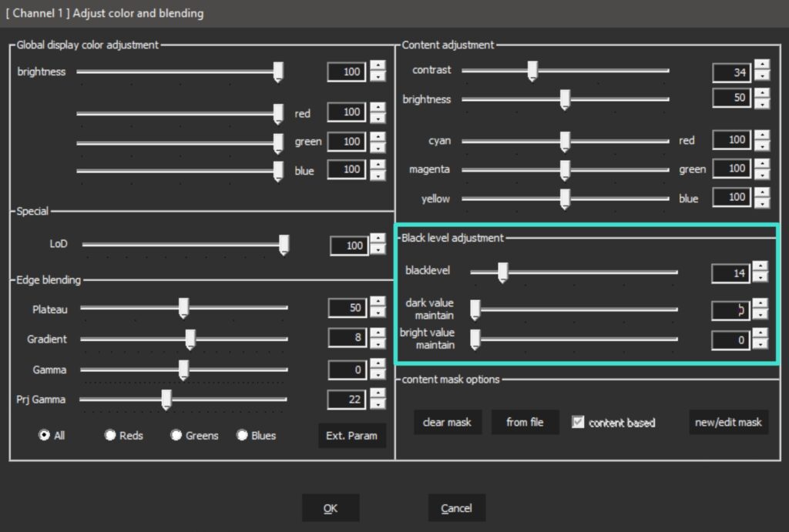Open the Ext. Param settings

click(x=351, y=435)
